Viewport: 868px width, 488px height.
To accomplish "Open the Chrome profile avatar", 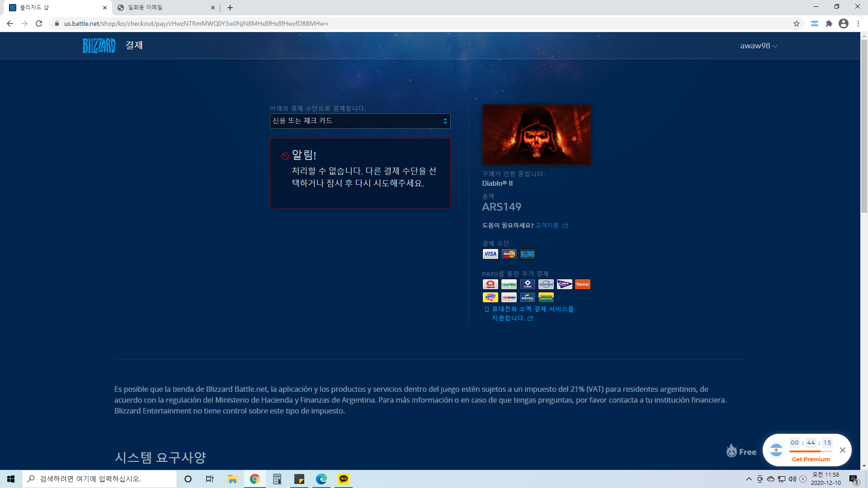I will tap(844, 23).
